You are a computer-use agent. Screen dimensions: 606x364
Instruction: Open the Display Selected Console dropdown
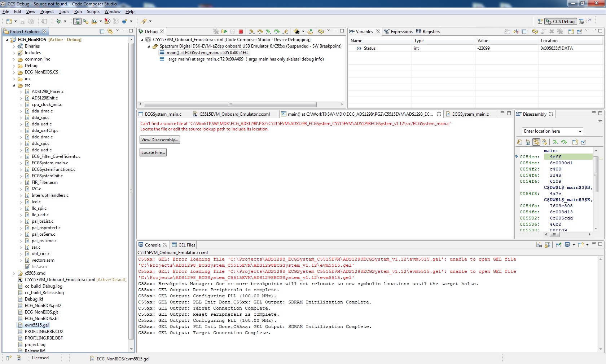[x=574, y=245]
